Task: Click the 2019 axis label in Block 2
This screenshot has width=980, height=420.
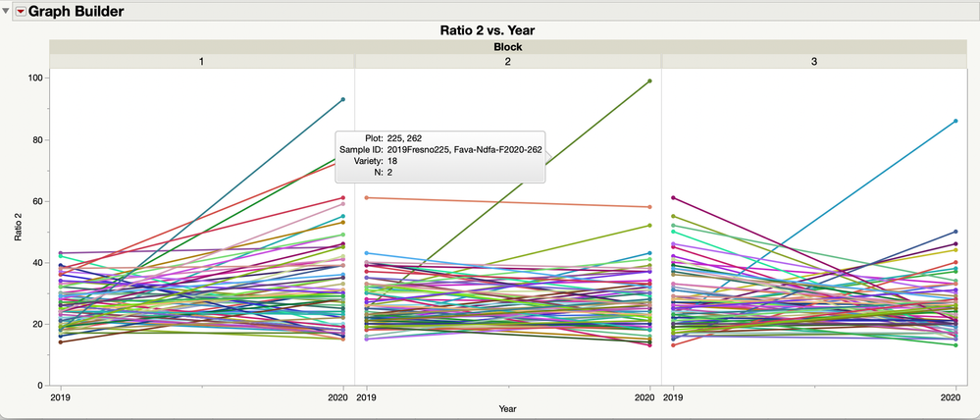Action: [366, 396]
